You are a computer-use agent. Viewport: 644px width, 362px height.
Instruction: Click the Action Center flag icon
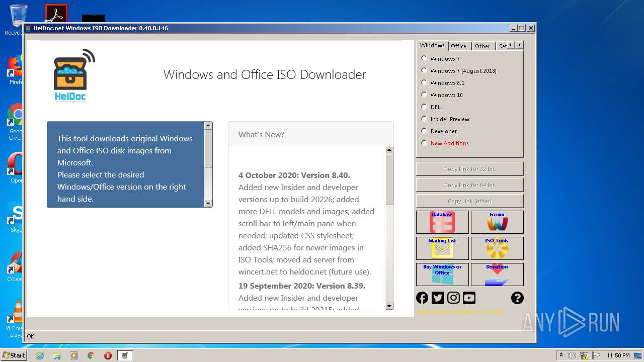tap(595, 355)
